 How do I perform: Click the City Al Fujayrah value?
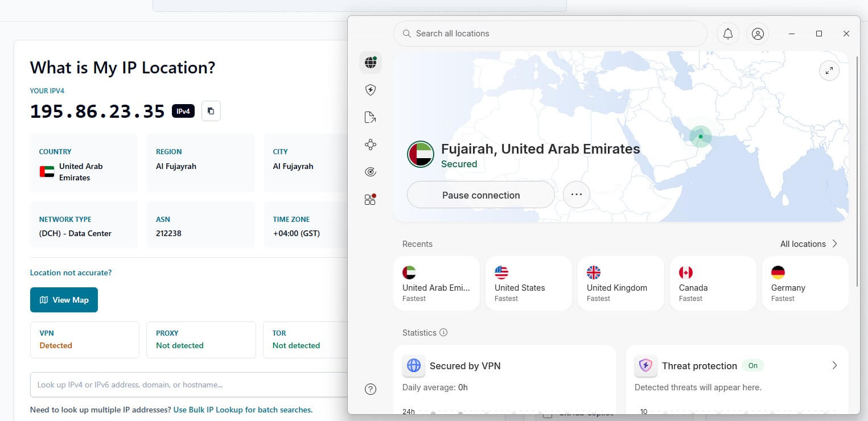pos(293,166)
